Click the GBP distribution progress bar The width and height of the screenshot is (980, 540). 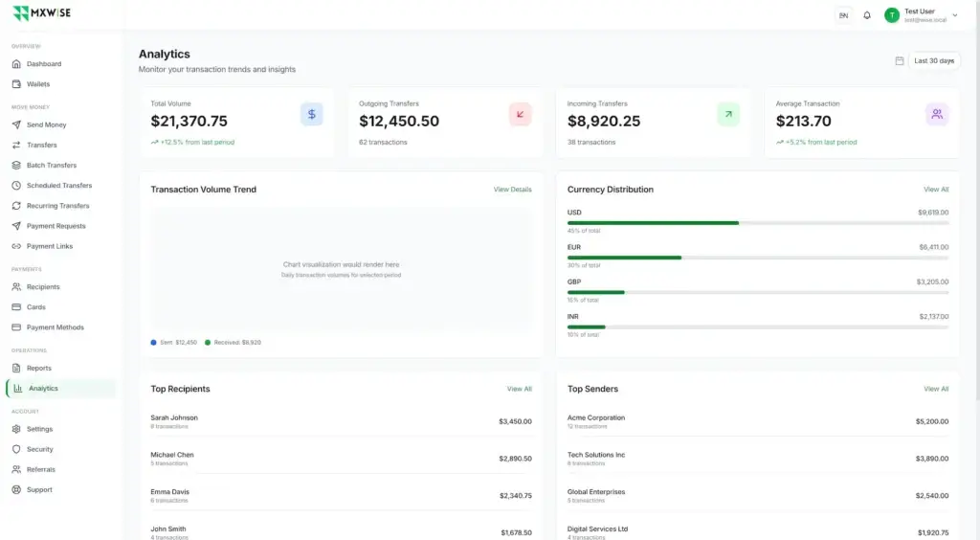(758, 292)
